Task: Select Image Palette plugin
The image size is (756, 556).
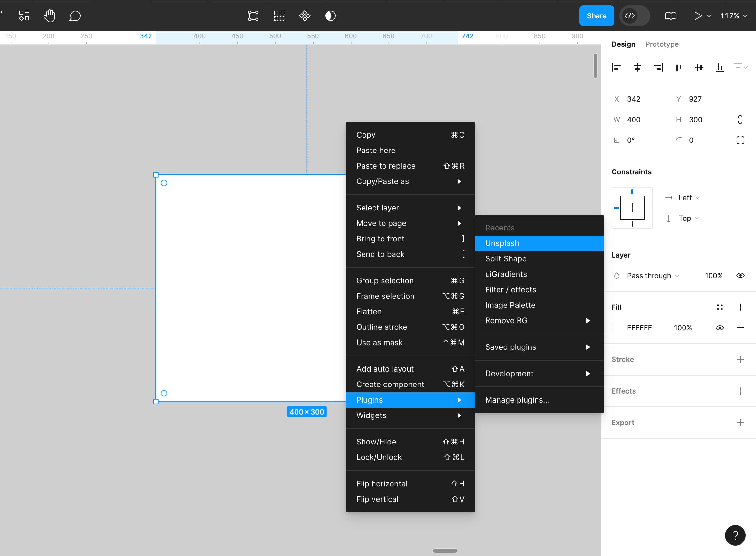Action: (x=539, y=305)
